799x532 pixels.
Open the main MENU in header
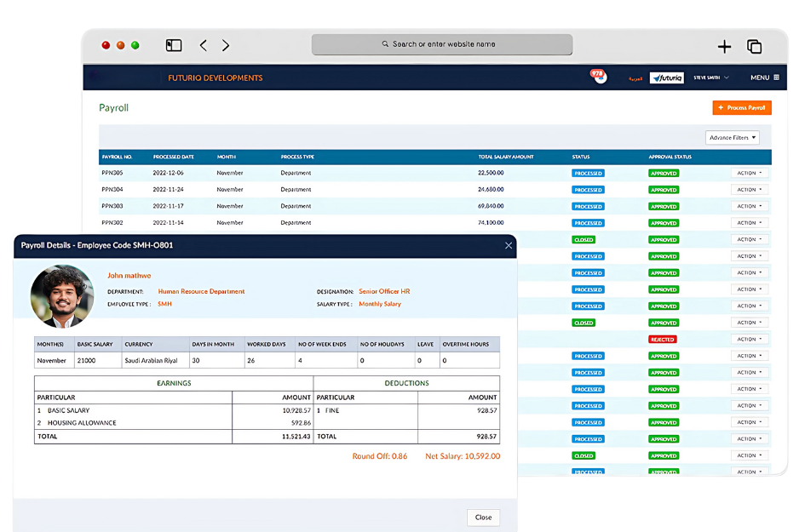point(764,77)
